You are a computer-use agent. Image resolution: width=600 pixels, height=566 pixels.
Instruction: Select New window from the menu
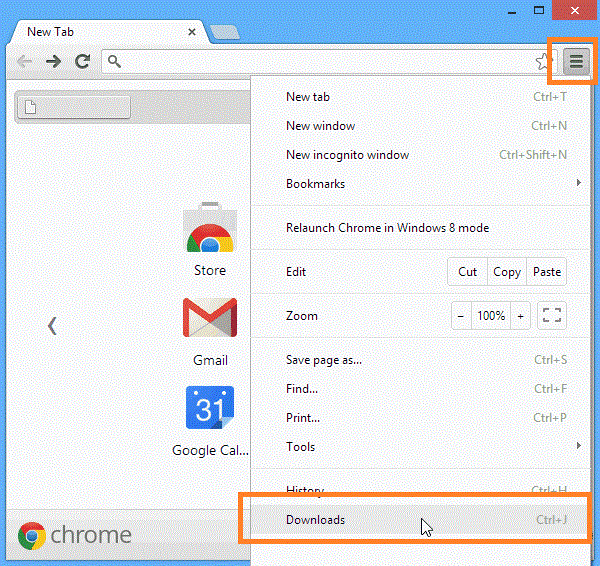pyautogui.click(x=420, y=126)
